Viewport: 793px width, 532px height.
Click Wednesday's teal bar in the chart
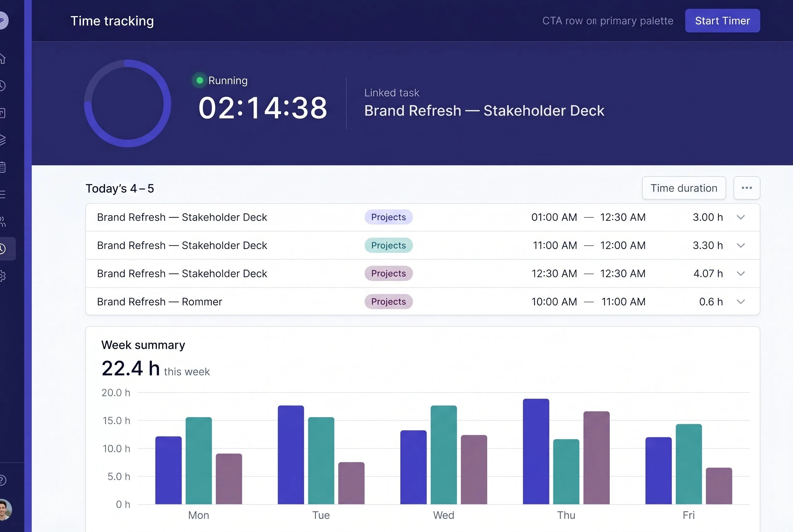point(444,455)
